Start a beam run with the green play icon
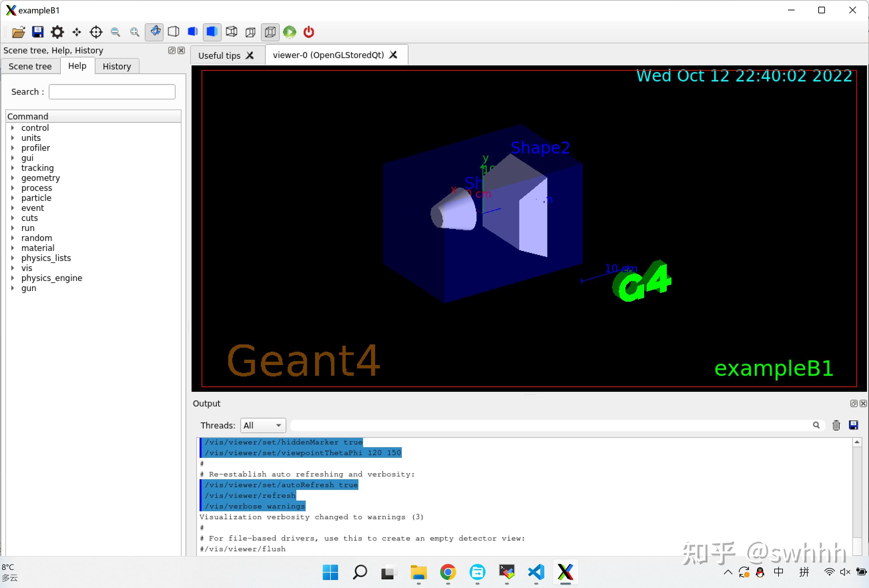Image resolution: width=869 pixels, height=588 pixels. [290, 32]
